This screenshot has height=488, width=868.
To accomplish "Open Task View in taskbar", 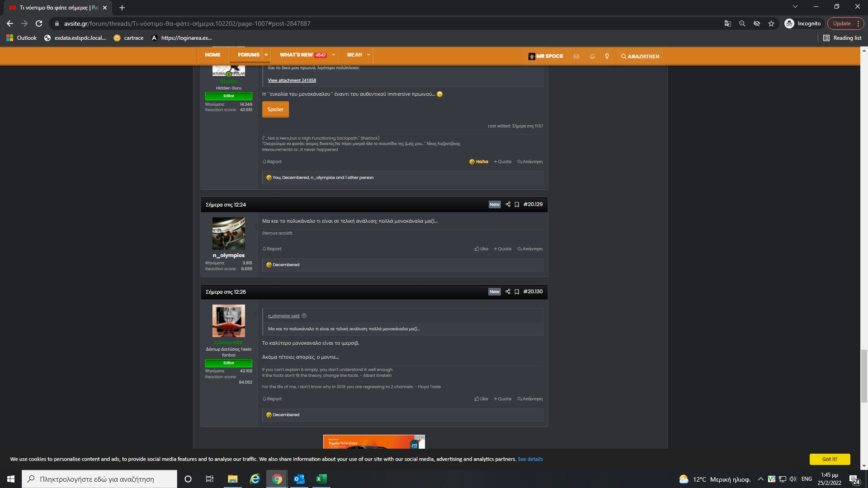I will pyautogui.click(x=210, y=479).
